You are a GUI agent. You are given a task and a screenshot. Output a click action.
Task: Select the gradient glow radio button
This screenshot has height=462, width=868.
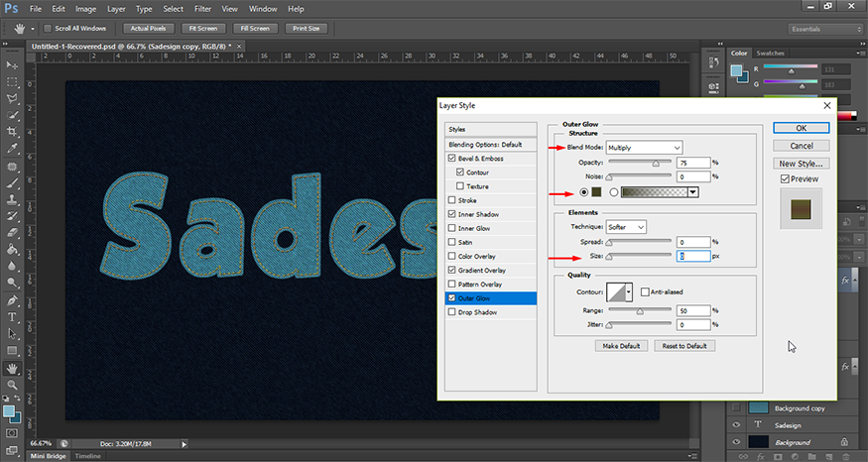coord(613,192)
